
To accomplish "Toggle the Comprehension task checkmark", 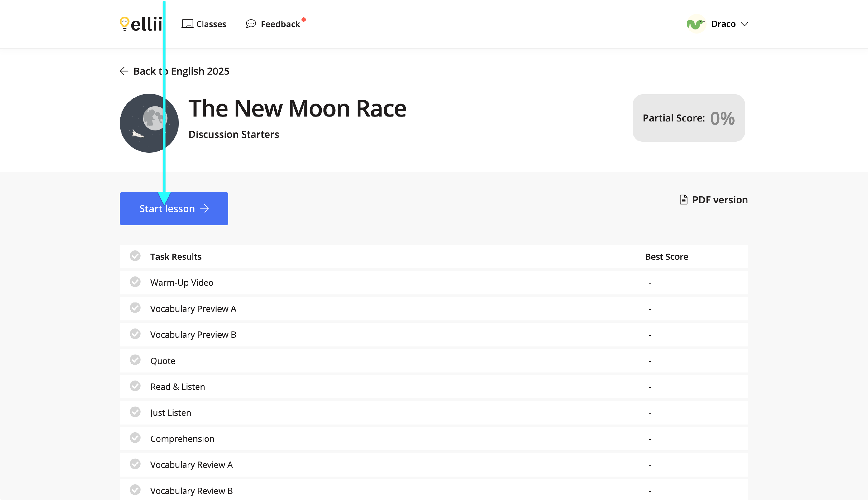I will tap(135, 438).
